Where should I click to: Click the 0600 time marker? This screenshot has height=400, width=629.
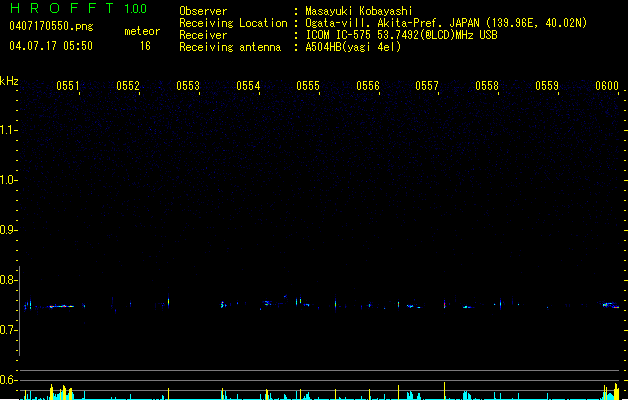pos(607,86)
